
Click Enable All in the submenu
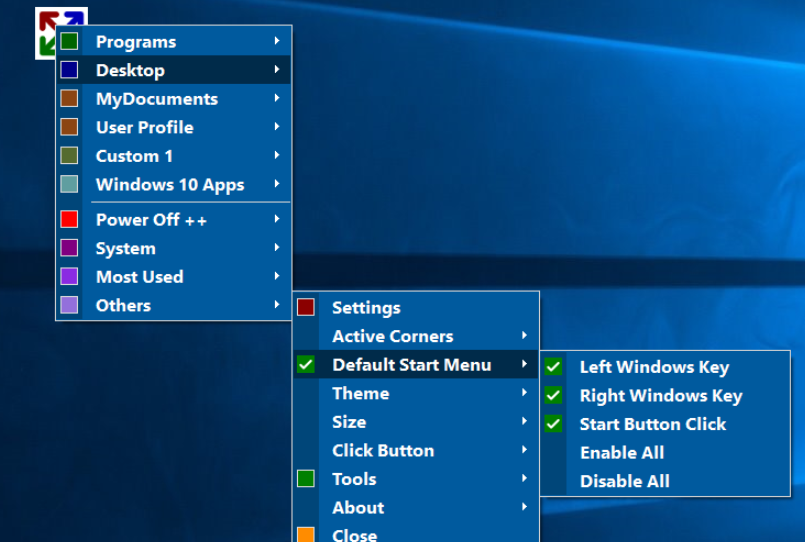click(621, 453)
